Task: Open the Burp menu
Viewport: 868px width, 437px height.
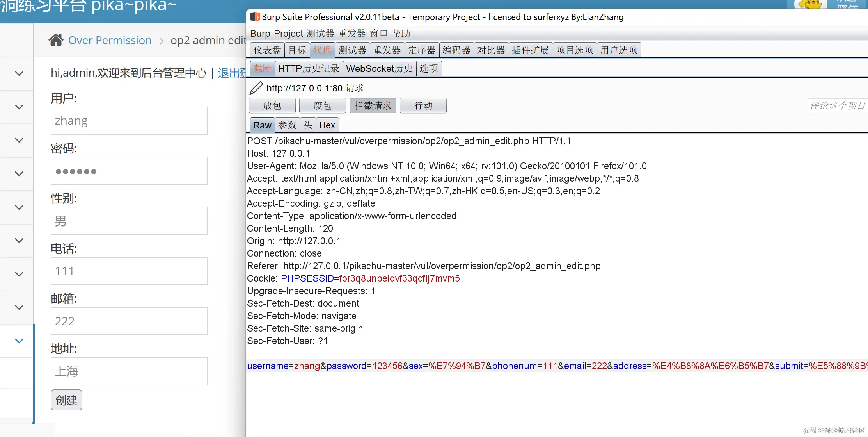Action: pyautogui.click(x=260, y=34)
